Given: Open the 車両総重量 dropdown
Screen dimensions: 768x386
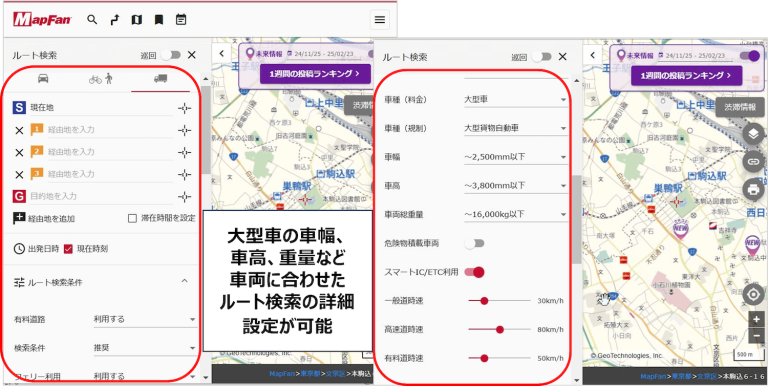Looking at the screenshot, I should pos(516,214).
